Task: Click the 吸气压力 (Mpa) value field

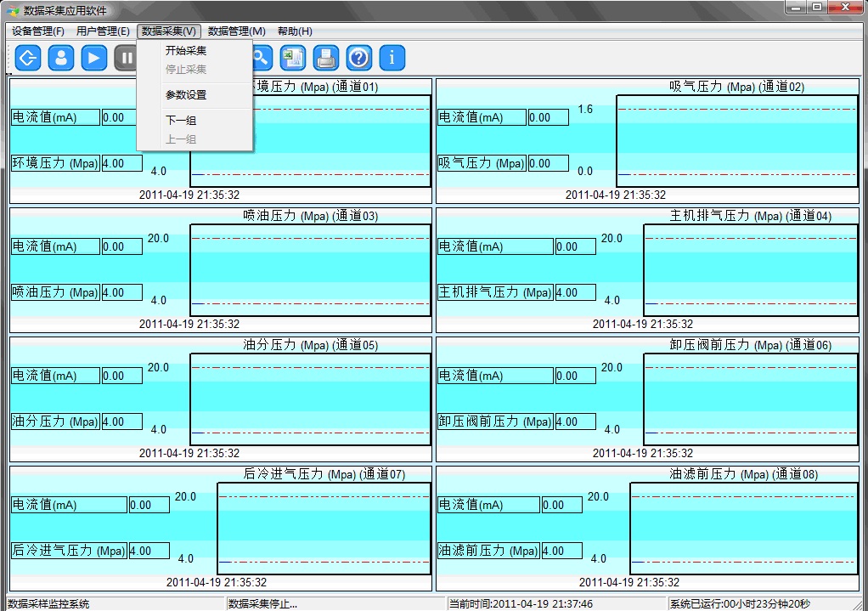Action: click(x=548, y=163)
